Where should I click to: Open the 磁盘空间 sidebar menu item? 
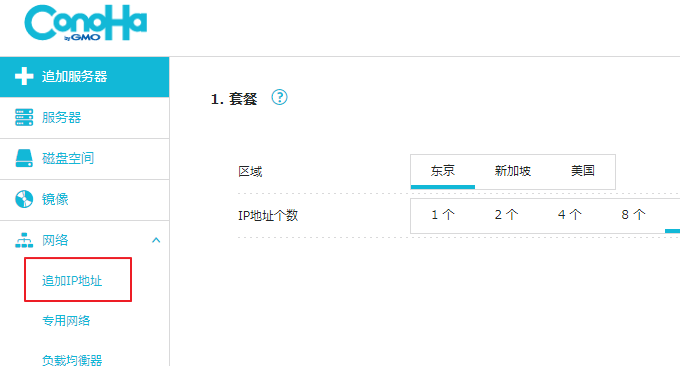click(x=85, y=159)
